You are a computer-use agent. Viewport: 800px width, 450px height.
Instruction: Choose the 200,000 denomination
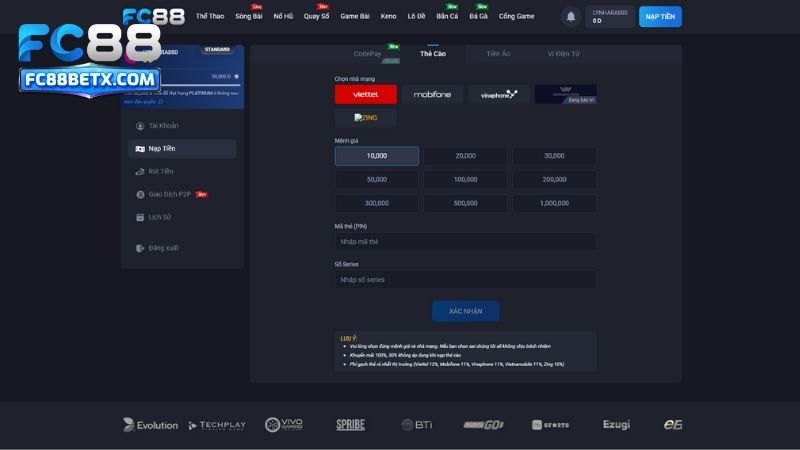click(555, 180)
